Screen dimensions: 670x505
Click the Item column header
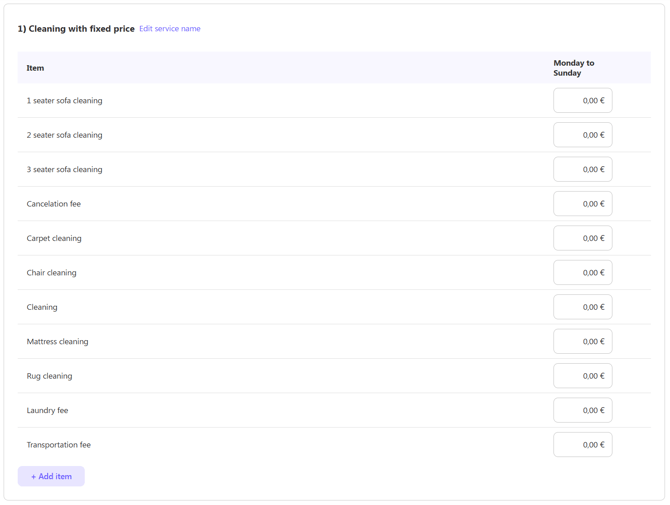tap(35, 68)
